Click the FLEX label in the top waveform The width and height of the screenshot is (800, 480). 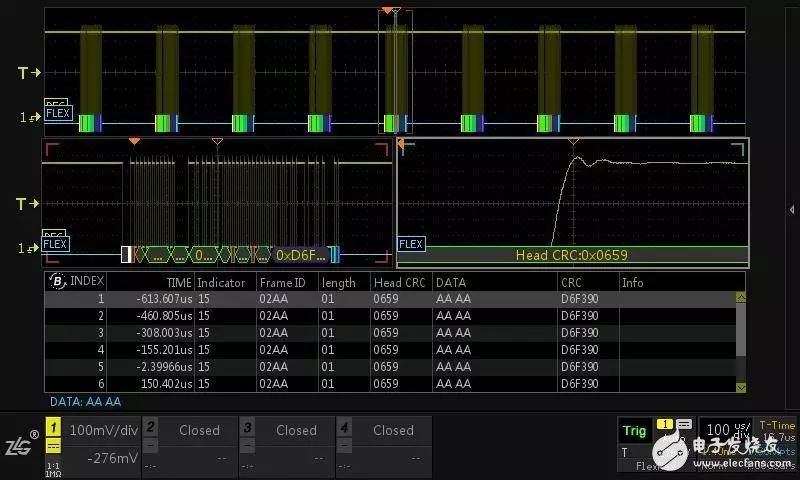[58, 113]
